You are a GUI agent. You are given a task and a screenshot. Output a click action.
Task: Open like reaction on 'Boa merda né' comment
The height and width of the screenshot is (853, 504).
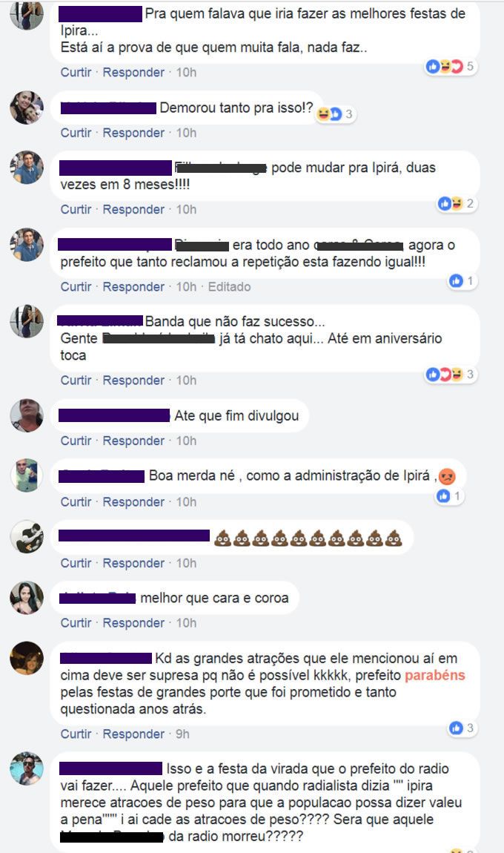tap(449, 496)
